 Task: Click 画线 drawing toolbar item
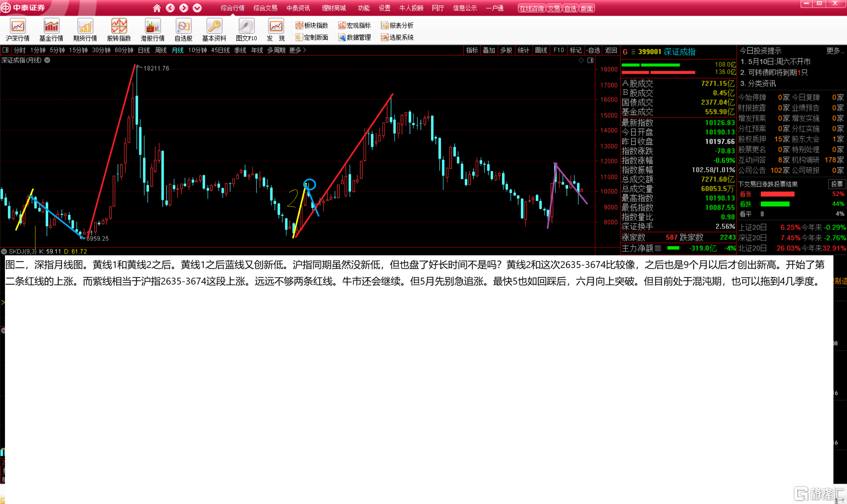click(541, 50)
